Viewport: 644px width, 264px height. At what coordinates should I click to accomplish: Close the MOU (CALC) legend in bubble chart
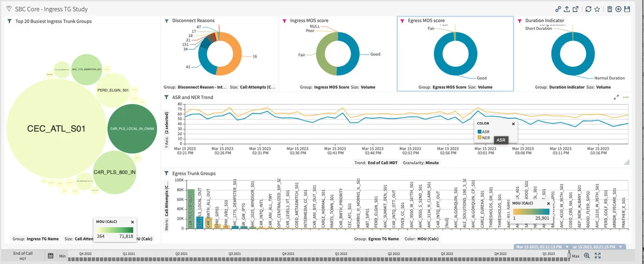132,222
